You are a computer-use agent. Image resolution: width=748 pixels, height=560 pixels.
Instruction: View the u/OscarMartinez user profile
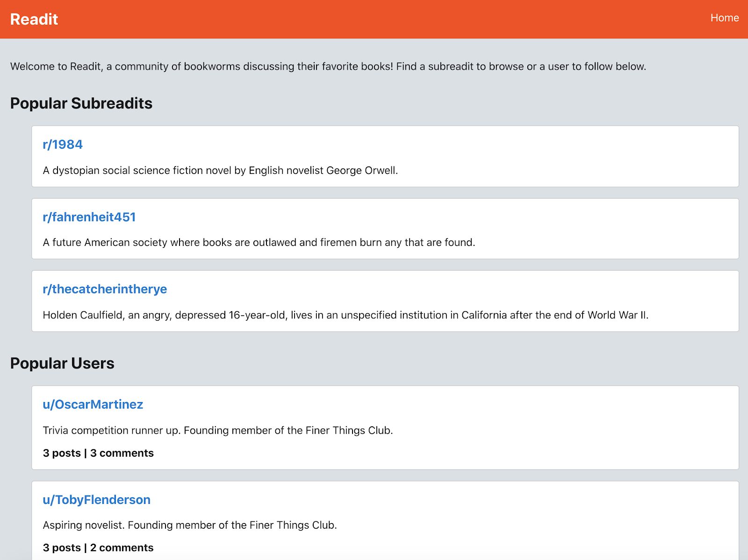(x=93, y=404)
